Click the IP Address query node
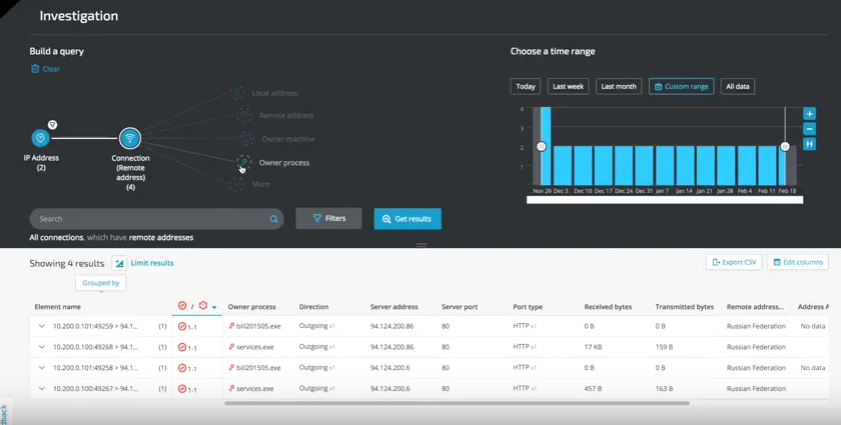Viewport: 841px width, 425px height. click(x=41, y=138)
